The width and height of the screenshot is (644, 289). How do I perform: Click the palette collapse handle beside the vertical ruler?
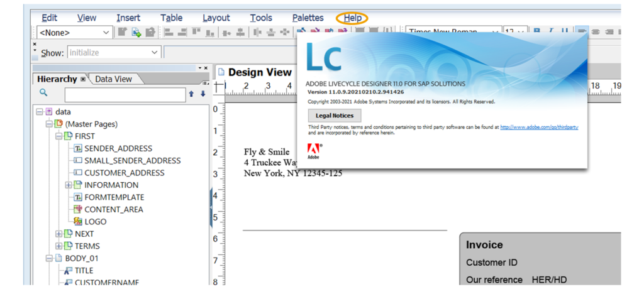click(211, 208)
